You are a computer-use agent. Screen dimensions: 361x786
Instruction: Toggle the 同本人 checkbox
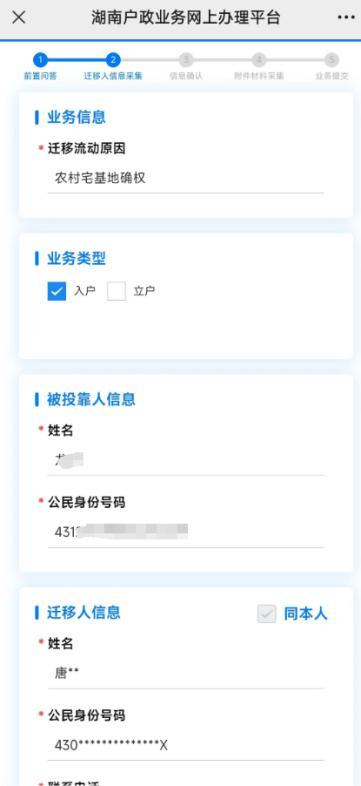(x=267, y=614)
